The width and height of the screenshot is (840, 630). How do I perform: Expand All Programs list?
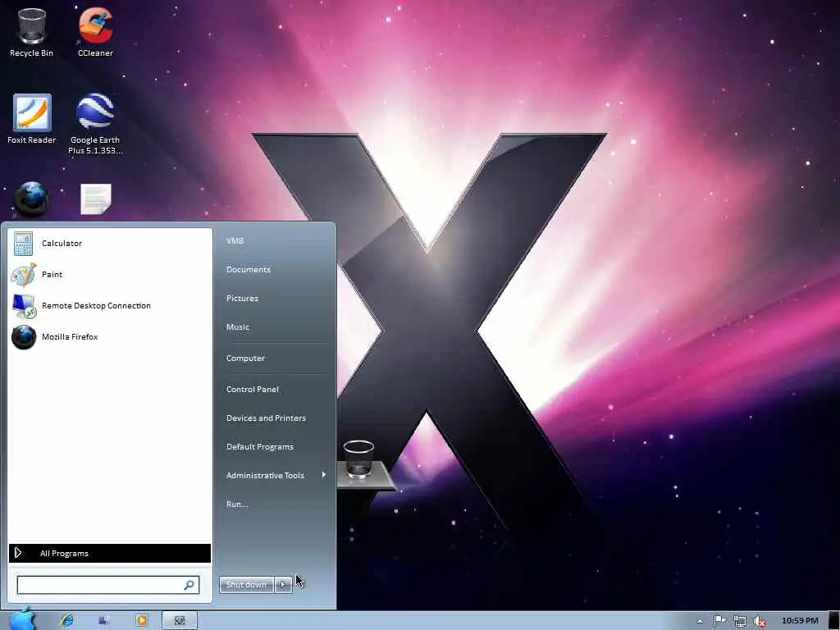pos(110,554)
